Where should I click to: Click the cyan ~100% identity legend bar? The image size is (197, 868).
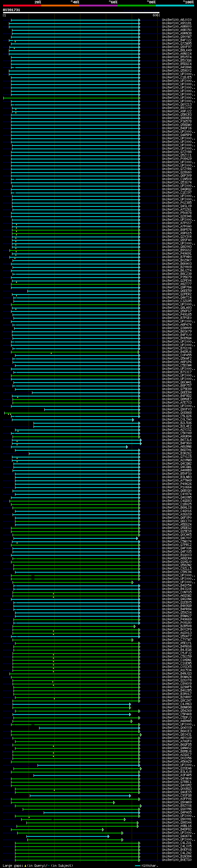click(175, 6)
